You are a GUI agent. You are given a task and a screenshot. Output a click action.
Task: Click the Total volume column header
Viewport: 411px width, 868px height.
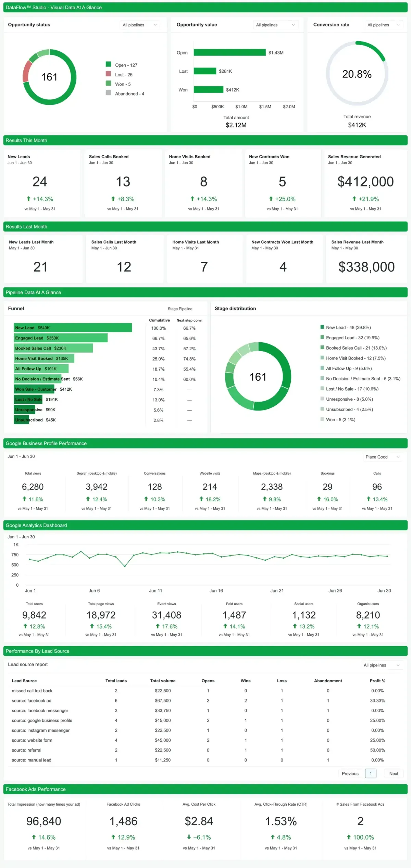click(163, 681)
